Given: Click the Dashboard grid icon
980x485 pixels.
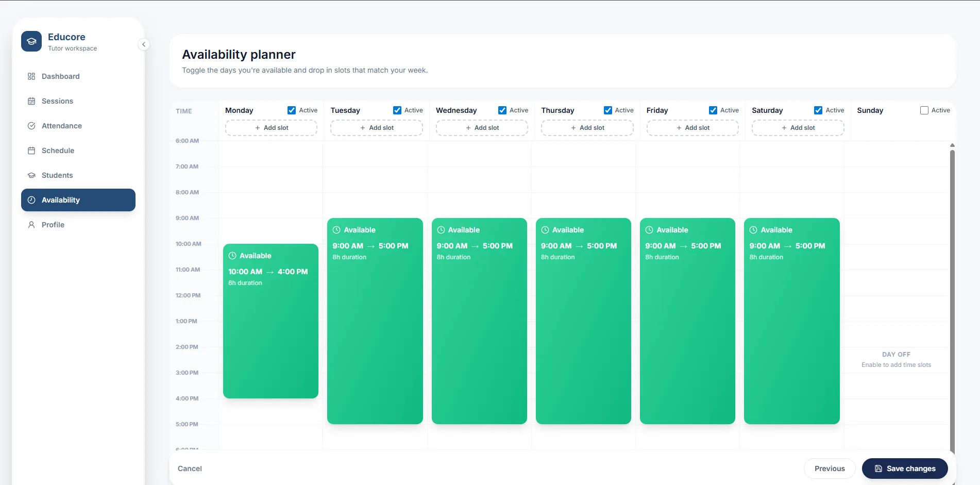Looking at the screenshot, I should [31, 76].
